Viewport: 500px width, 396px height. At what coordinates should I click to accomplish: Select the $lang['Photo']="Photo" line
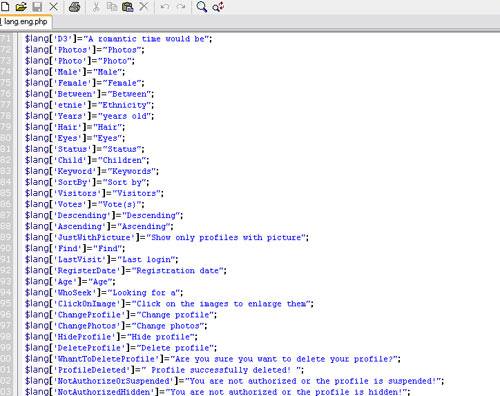coord(80,61)
